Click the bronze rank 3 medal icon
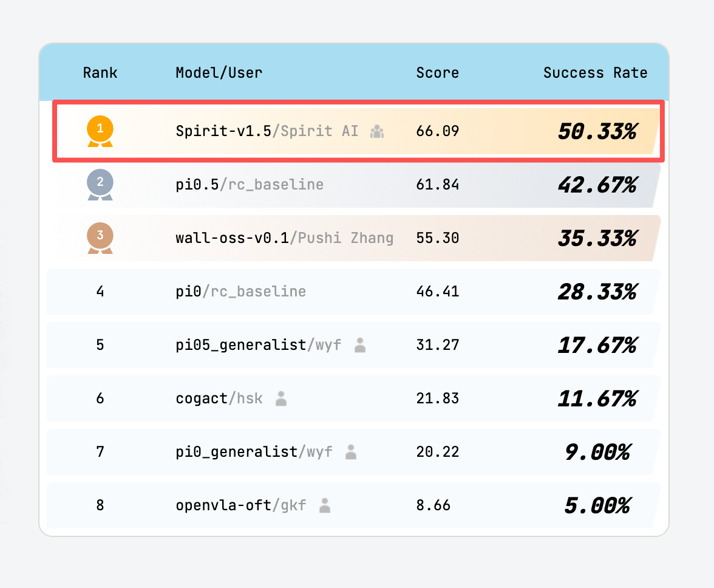The width and height of the screenshot is (714, 588). pyautogui.click(x=100, y=237)
